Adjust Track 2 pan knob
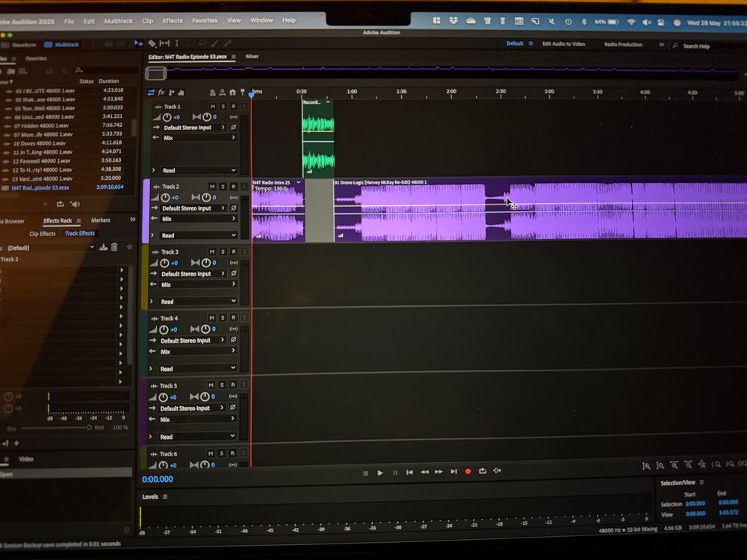Screen dimensions: 747x560 click(206, 197)
